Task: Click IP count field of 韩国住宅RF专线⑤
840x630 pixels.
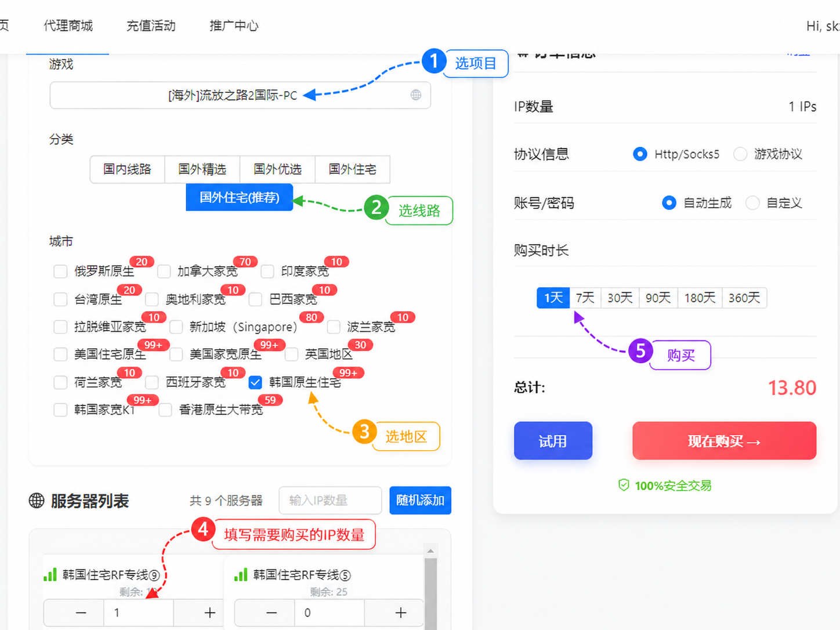Action: click(329, 613)
